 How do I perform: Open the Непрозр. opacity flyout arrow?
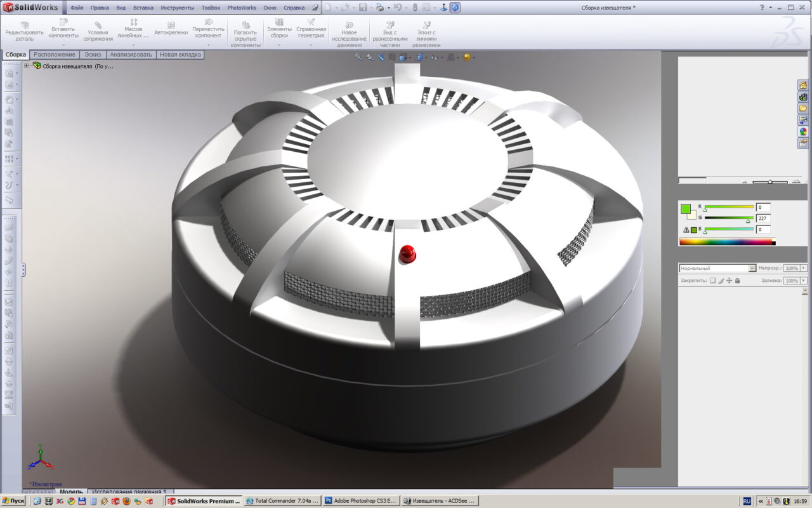[x=803, y=268]
